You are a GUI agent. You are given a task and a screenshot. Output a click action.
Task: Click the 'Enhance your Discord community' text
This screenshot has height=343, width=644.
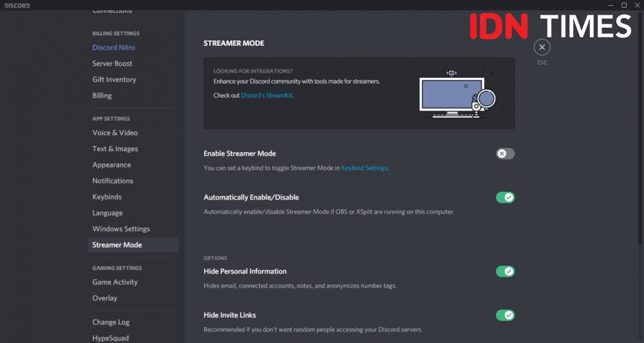pos(296,81)
